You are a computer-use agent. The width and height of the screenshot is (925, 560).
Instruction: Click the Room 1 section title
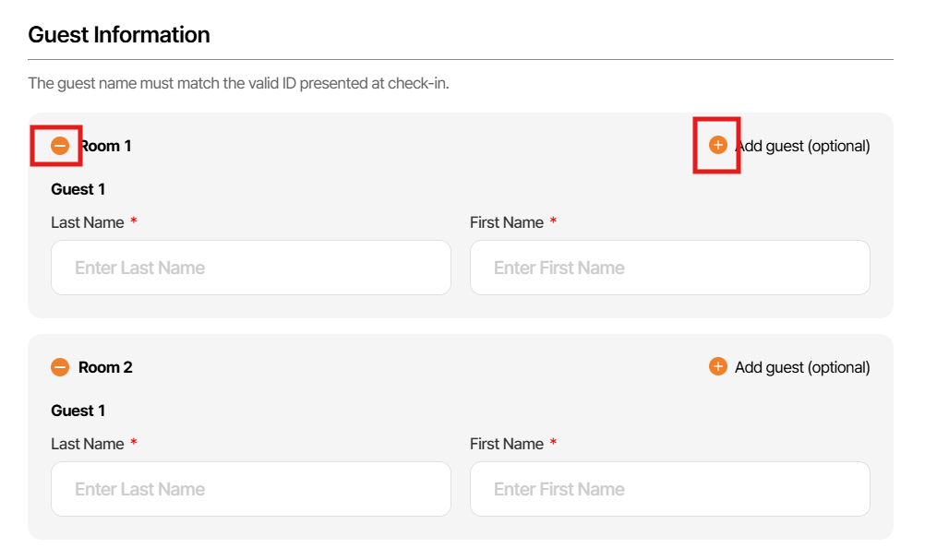[x=106, y=146]
